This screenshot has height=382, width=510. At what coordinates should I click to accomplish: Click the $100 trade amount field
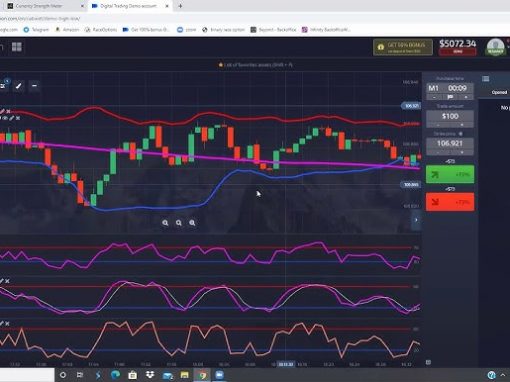[x=450, y=116]
